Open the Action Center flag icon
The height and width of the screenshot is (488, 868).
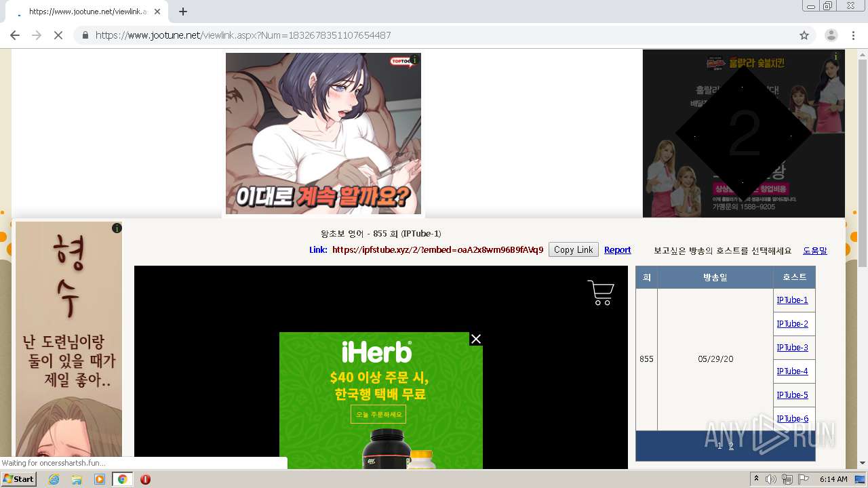click(x=802, y=479)
